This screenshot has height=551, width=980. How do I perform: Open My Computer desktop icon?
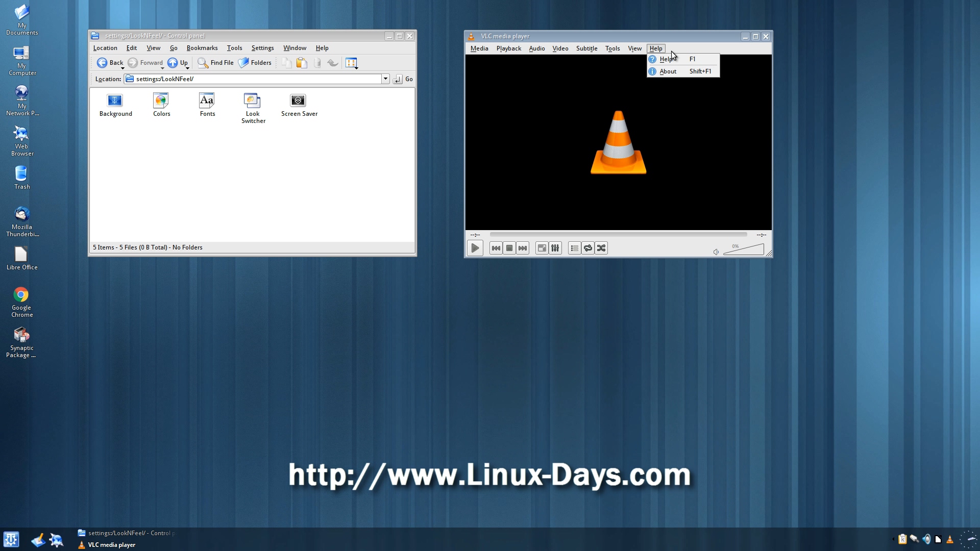click(21, 61)
